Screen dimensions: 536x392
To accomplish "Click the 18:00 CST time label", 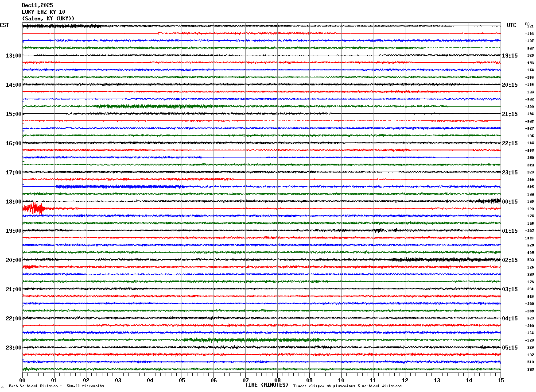I will click(13, 202).
